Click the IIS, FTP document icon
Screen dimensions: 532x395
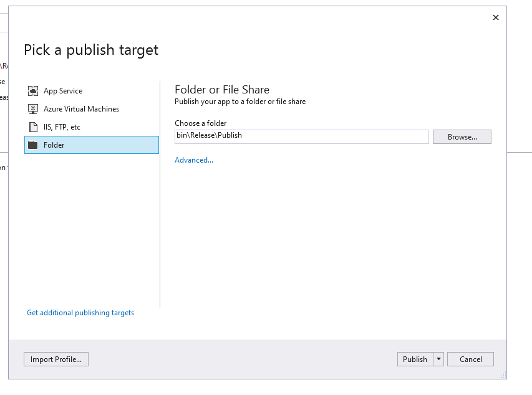[33, 127]
